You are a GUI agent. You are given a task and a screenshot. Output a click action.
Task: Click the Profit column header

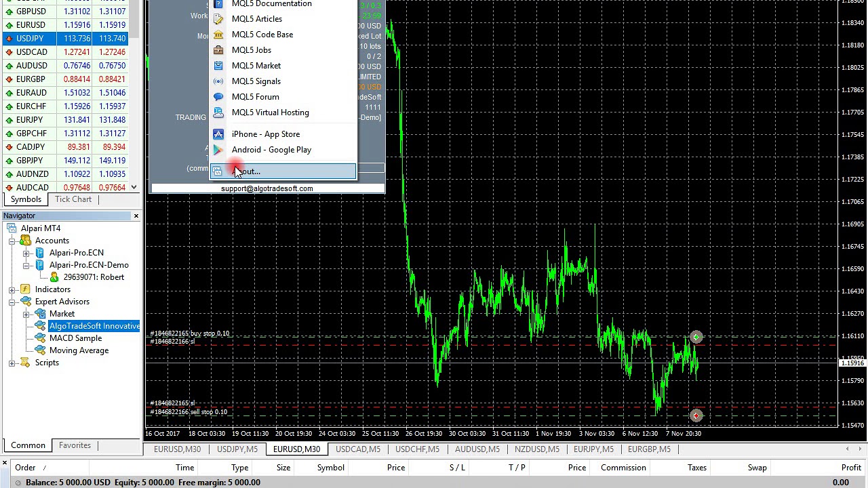tap(851, 468)
